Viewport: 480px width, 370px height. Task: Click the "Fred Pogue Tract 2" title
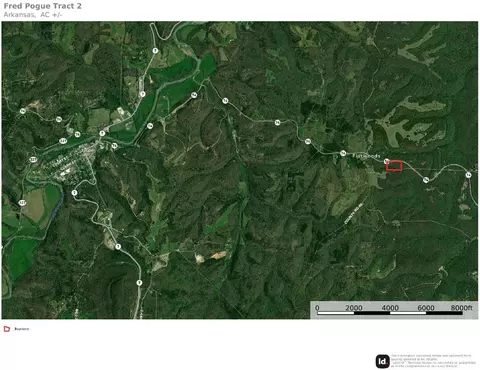tap(42, 6)
